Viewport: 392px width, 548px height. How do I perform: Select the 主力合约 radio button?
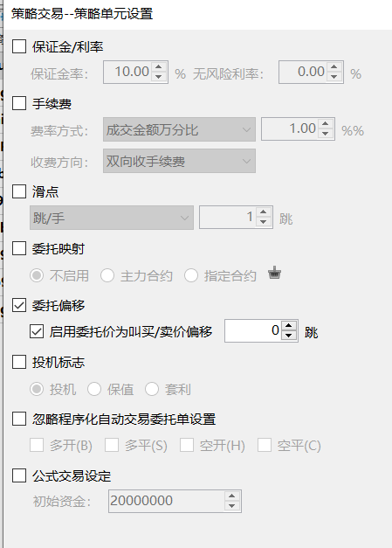[x=107, y=275]
